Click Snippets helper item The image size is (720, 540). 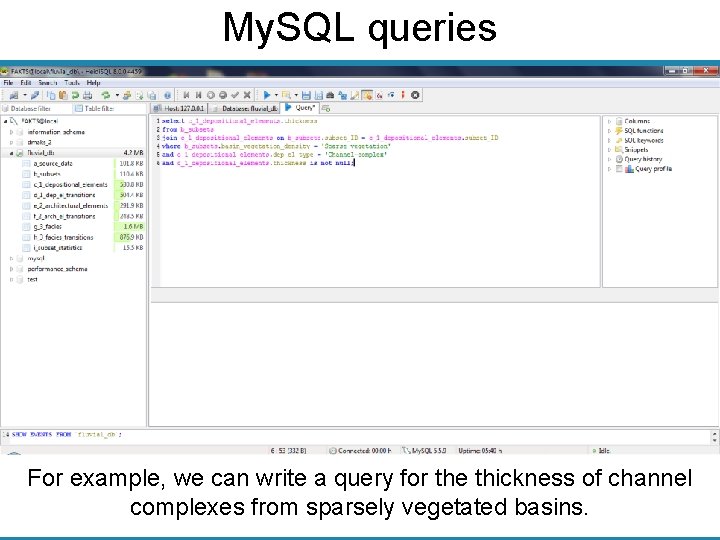coord(636,150)
